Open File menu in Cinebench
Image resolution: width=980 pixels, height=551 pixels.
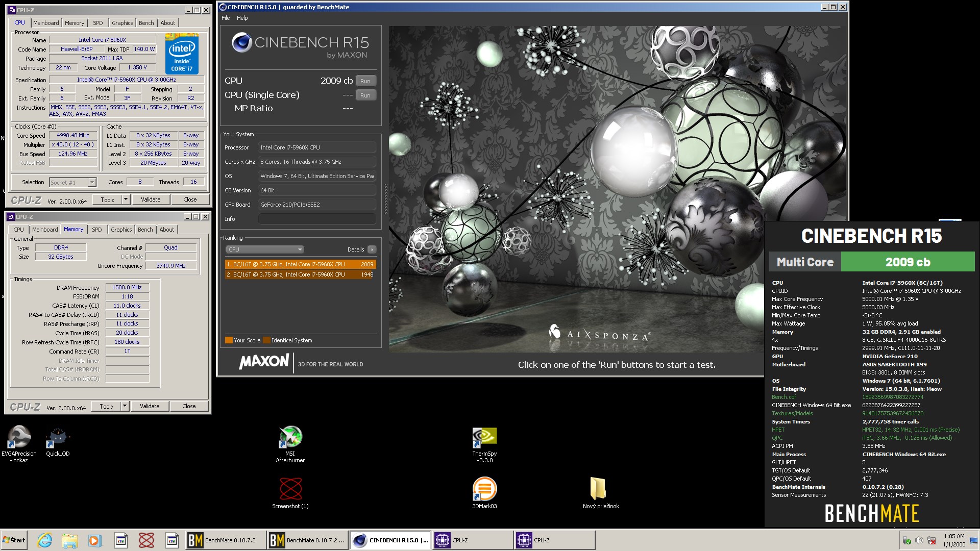pyautogui.click(x=226, y=18)
